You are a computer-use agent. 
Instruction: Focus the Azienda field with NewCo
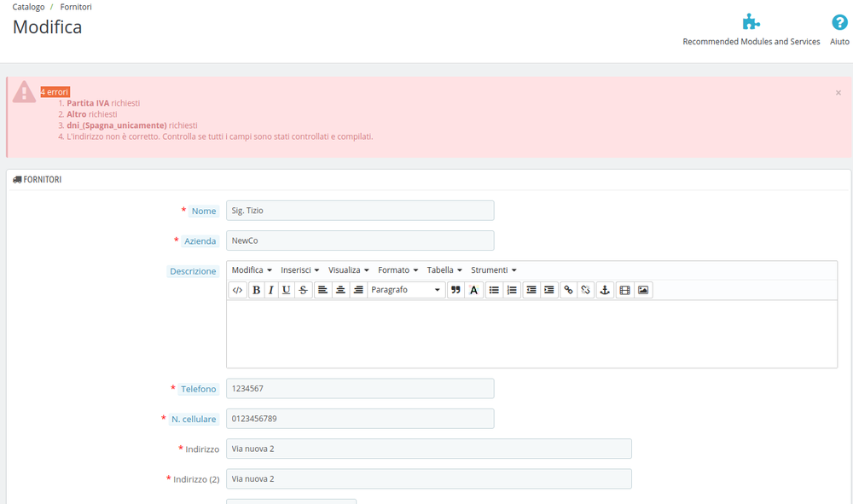(x=360, y=240)
